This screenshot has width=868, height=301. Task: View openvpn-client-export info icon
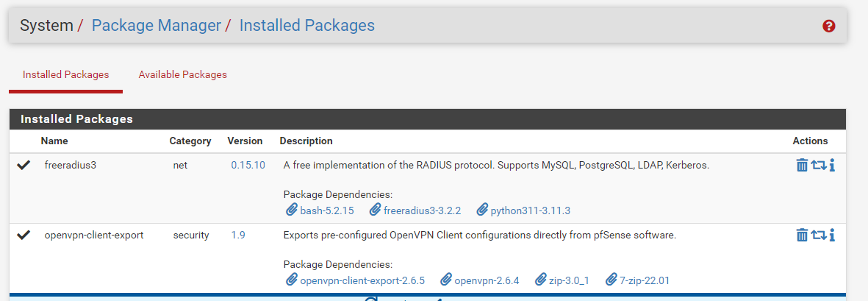click(x=832, y=235)
